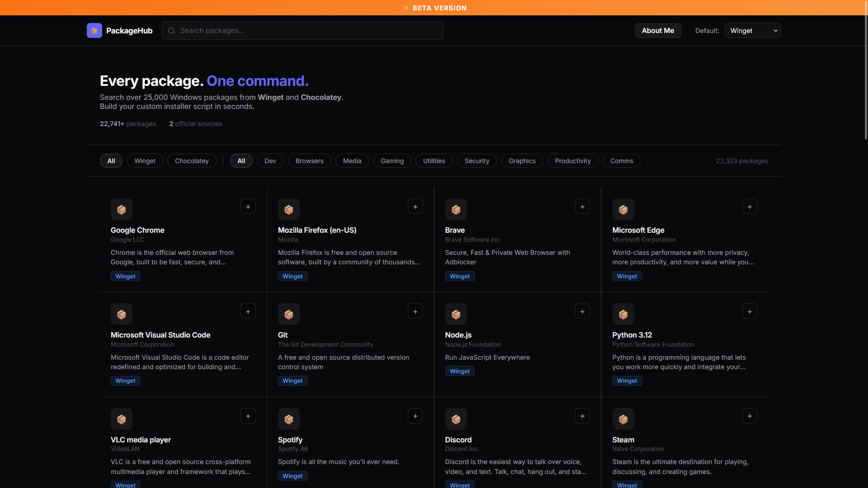Click the Discord package box icon

pyautogui.click(x=456, y=419)
